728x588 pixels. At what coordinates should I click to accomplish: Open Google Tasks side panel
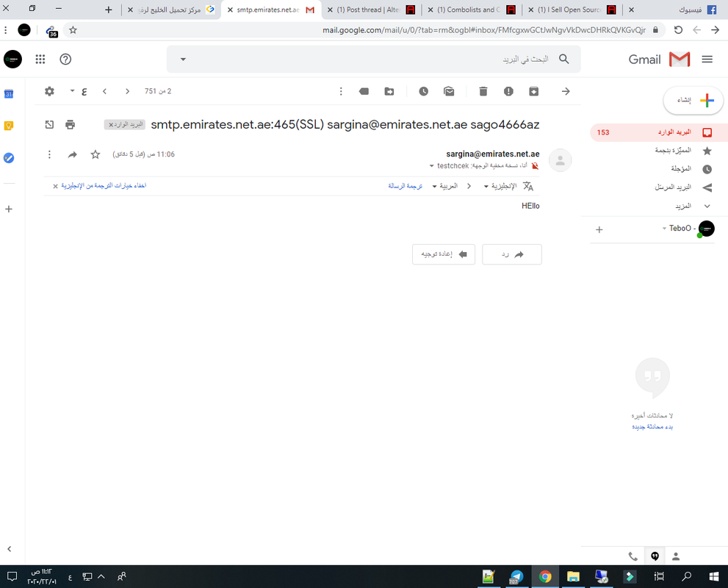tap(9, 158)
